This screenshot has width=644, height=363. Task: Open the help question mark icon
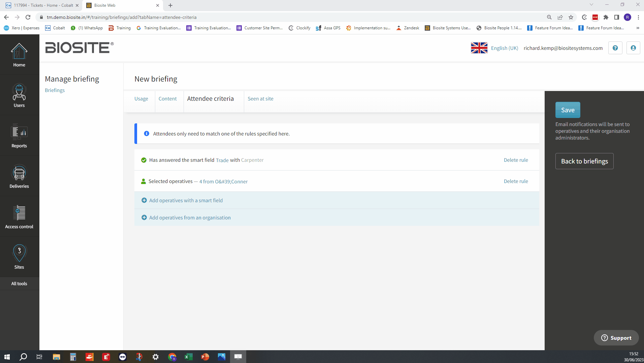615,48
